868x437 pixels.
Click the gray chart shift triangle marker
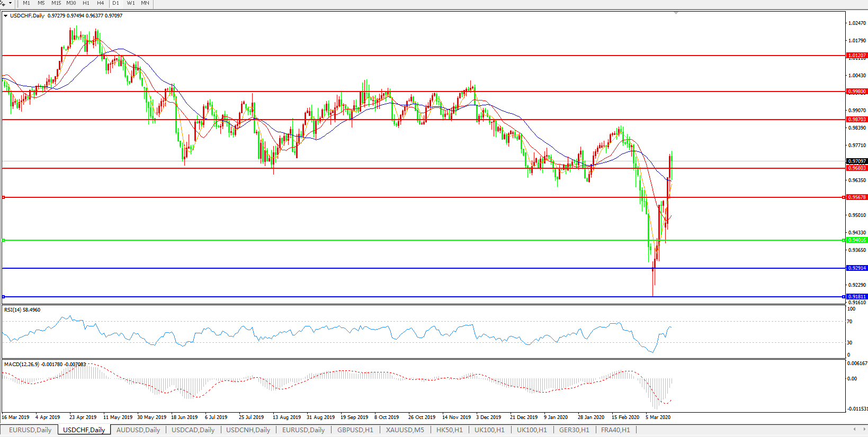(x=676, y=13)
